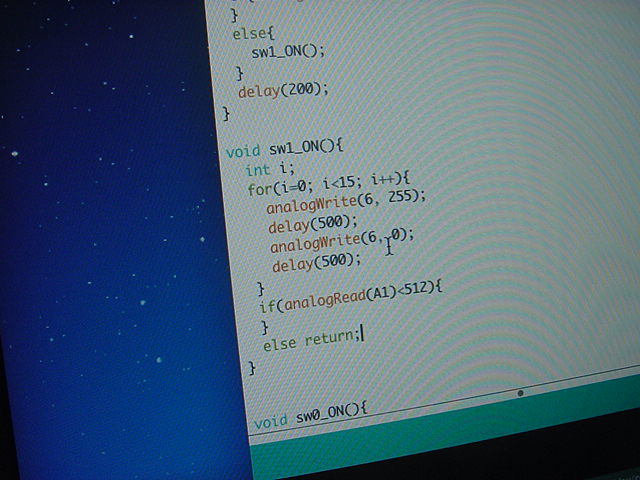The width and height of the screenshot is (640, 480).
Task: Click the 'int i;' declaration line
Action: coord(269,169)
